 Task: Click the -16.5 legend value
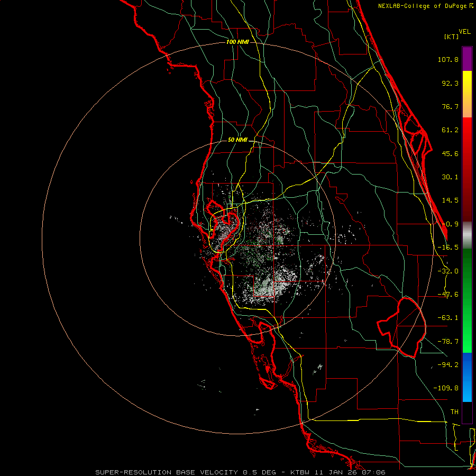pyautogui.click(x=448, y=248)
